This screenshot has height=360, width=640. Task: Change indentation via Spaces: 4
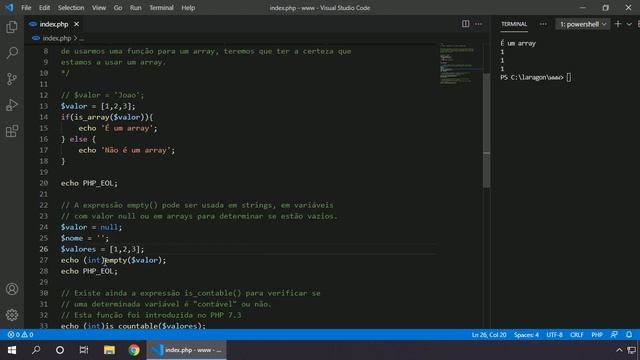point(526,335)
